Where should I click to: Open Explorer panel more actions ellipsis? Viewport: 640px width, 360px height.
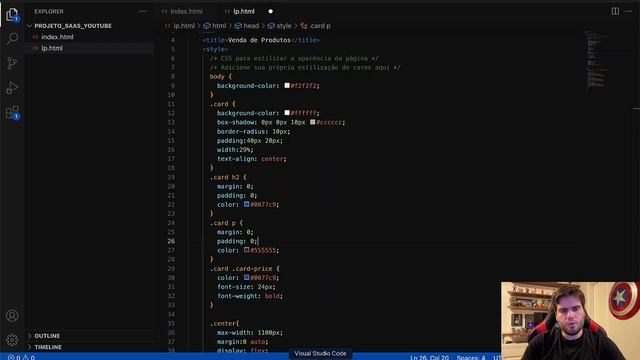[x=142, y=11]
